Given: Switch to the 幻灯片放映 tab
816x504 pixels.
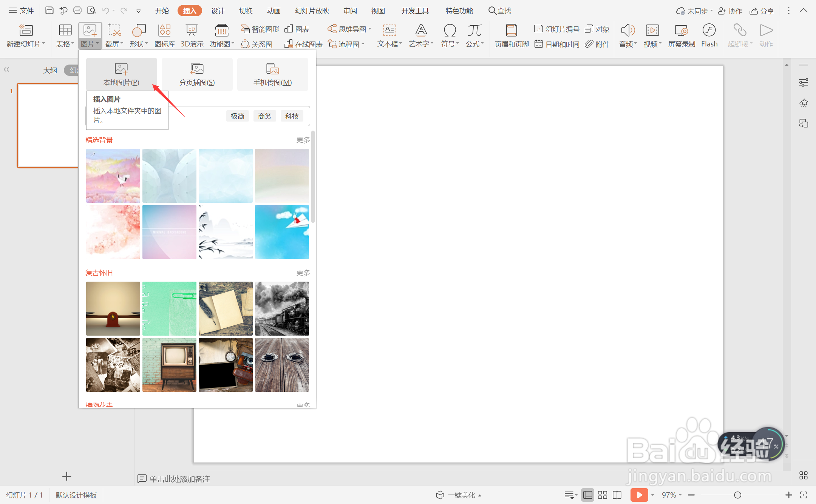Looking at the screenshot, I should click(x=312, y=11).
